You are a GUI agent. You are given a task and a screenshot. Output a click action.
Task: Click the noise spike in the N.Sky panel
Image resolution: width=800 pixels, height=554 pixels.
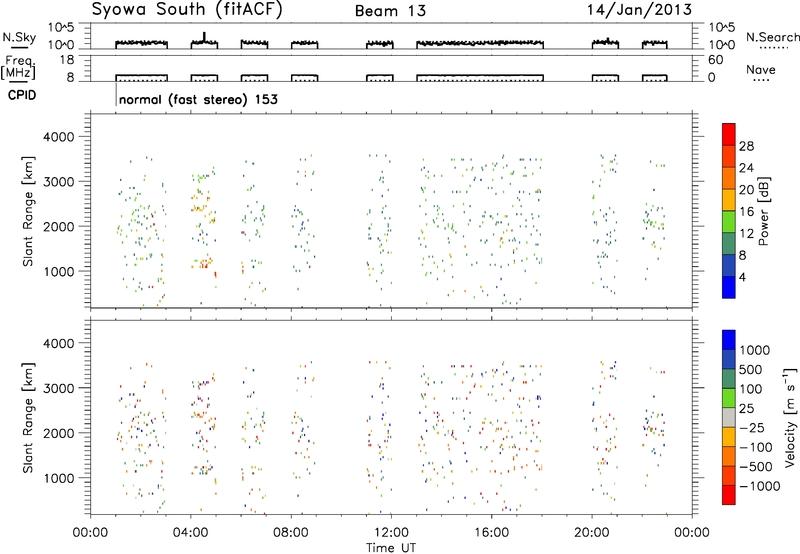204,37
